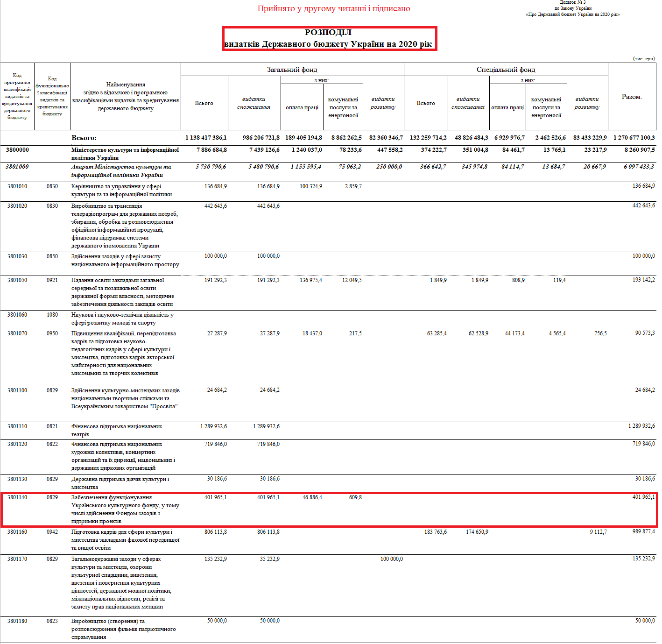Select program code 3801000 in italics
The height and width of the screenshot is (644, 662).
[x=17, y=167]
